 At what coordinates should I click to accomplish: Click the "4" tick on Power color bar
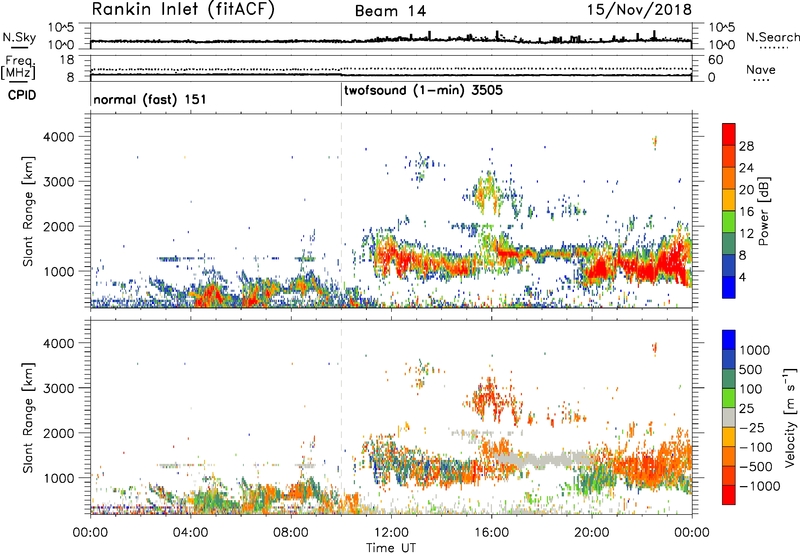tap(742, 277)
